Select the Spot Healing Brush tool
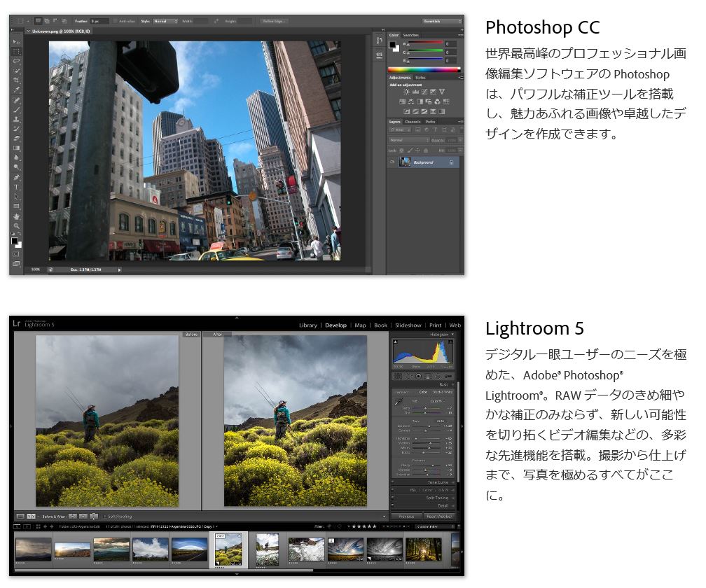Image resolution: width=706 pixels, height=588 pixels. coord(16,100)
